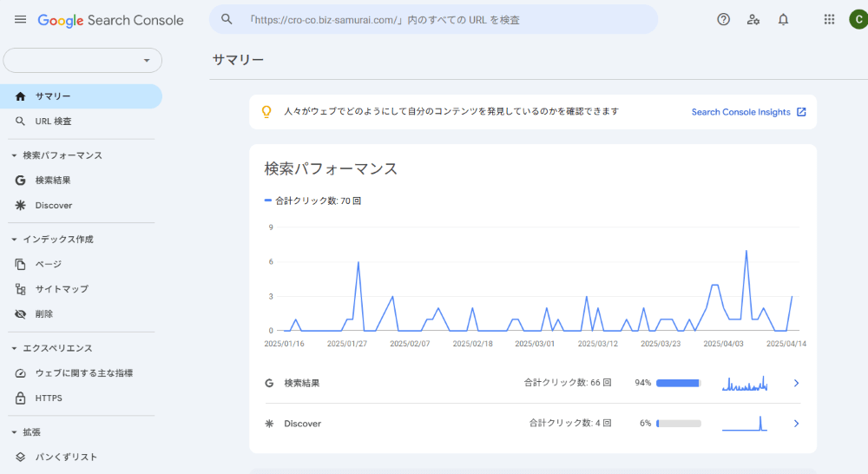The width and height of the screenshot is (868, 474).
Task: Click the Google Search Console logo
Action: tap(111, 21)
